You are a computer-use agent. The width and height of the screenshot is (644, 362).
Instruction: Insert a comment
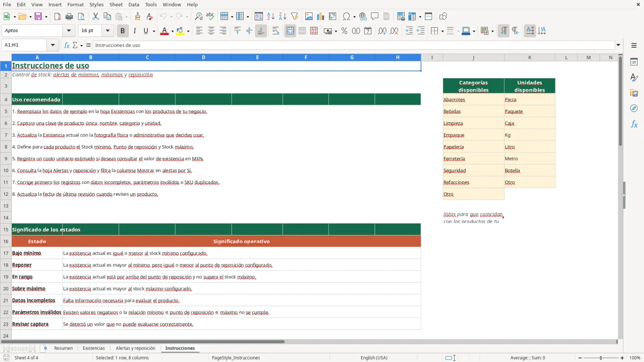pos(375,17)
